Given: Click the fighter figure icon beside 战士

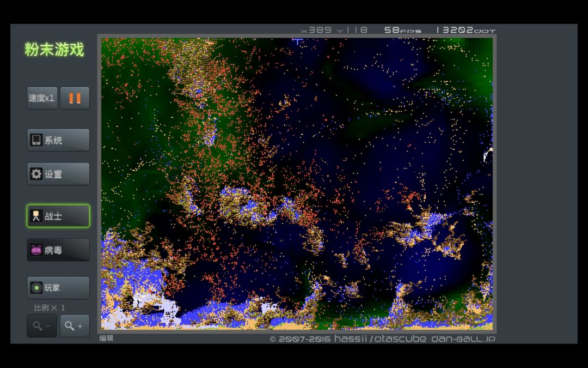Looking at the screenshot, I should pyautogui.click(x=36, y=216).
